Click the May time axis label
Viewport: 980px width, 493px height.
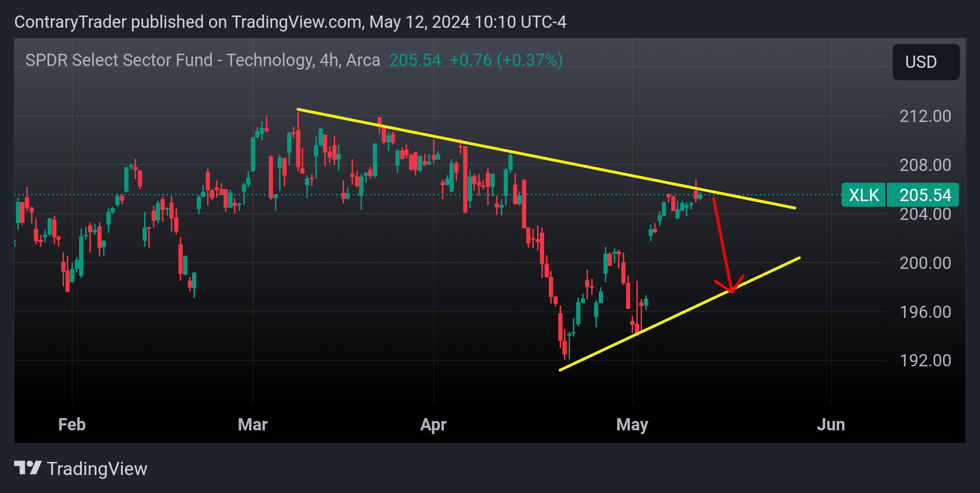(x=632, y=425)
